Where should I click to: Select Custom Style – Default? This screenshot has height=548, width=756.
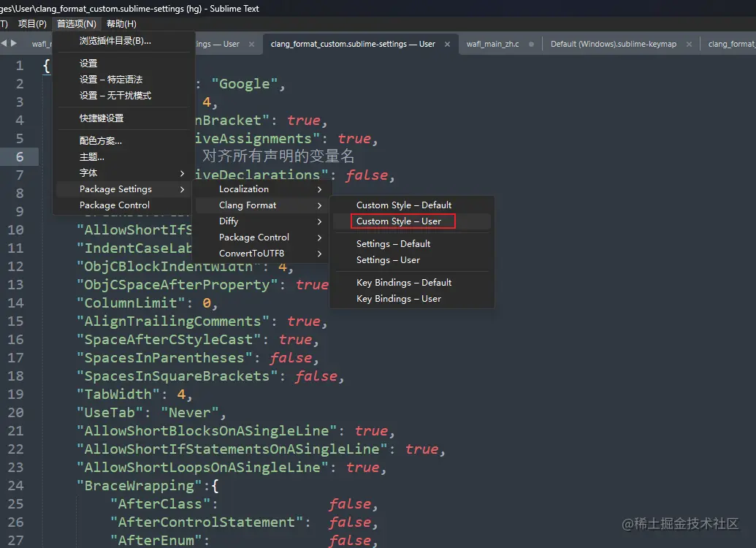[402, 205]
